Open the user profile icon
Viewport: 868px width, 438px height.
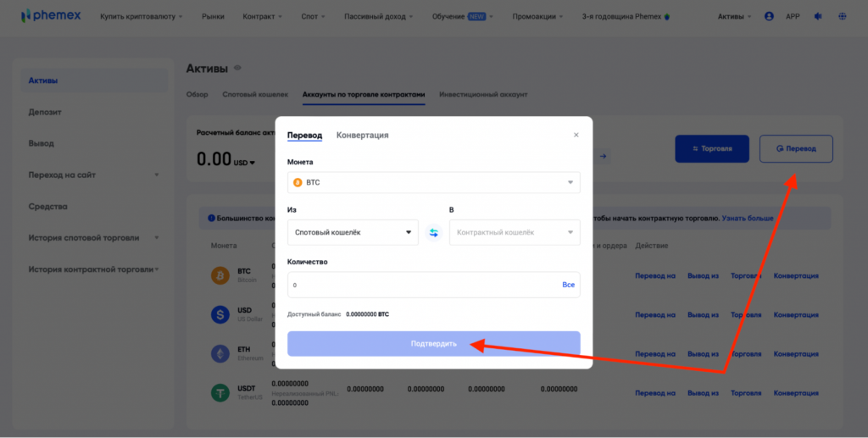click(769, 16)
